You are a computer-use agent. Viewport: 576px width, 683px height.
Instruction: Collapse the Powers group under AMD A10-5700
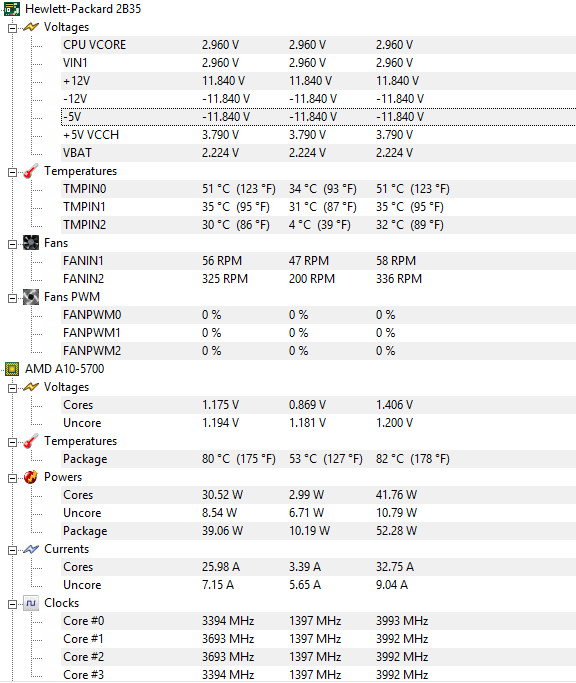12,478
